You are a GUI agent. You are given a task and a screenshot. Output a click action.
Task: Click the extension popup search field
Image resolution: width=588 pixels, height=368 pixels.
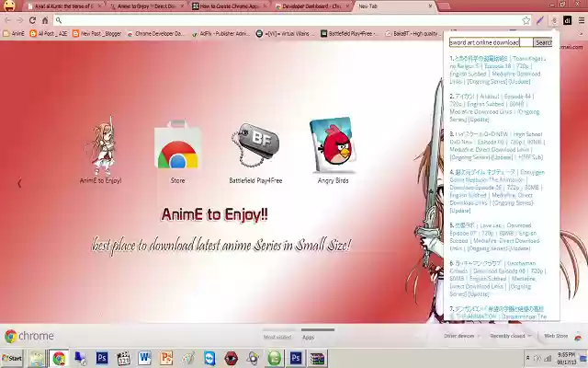[x=491, y=42]
